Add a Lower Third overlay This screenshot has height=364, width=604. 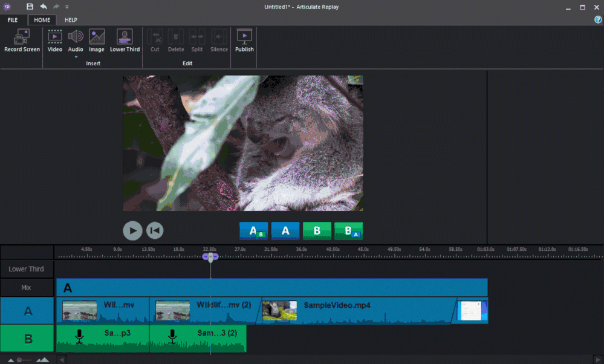[125, 37]
